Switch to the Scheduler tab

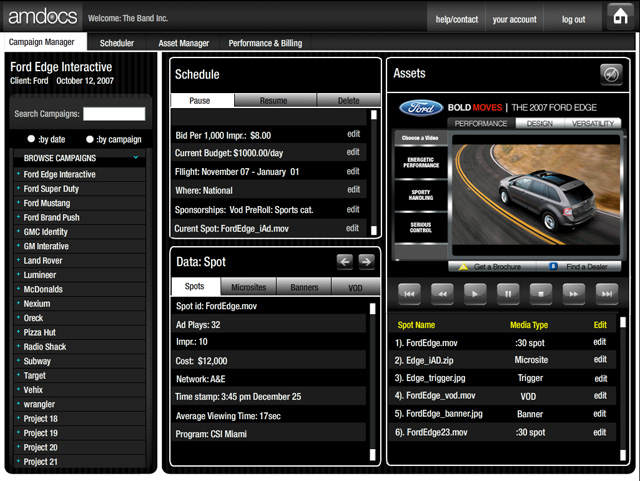pyautogui.click(x=117, y=43)
